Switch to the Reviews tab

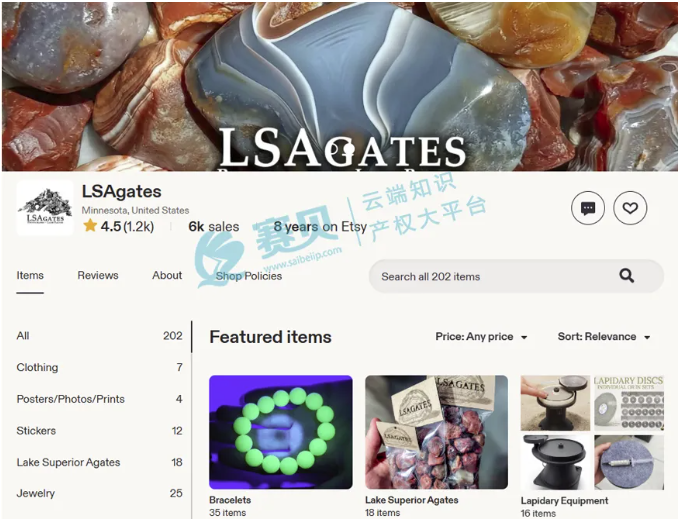coord(98,275)
